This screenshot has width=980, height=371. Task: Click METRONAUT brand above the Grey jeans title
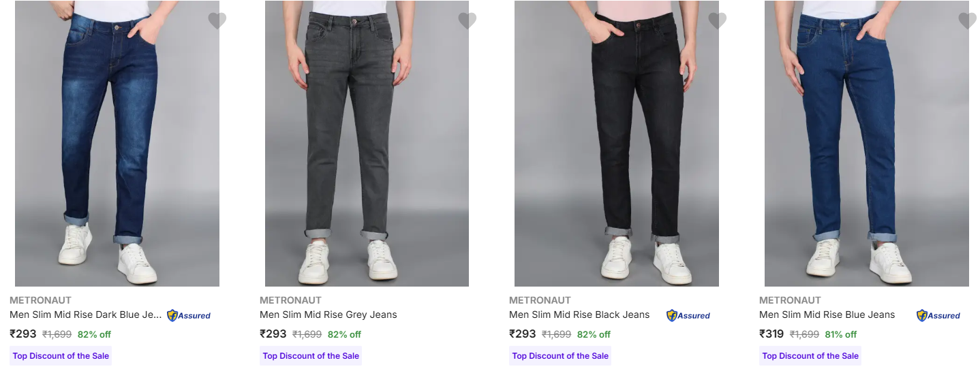coord(290,300)
